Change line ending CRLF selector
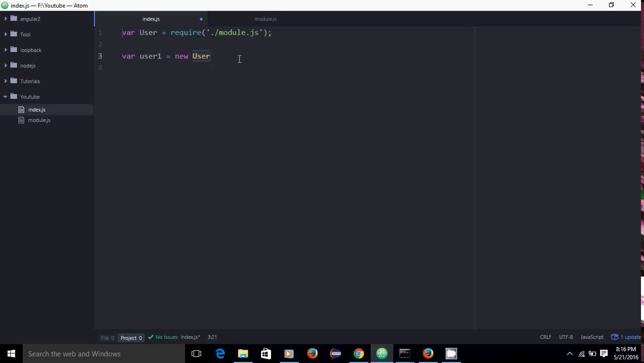 click(x=546, y=337)
